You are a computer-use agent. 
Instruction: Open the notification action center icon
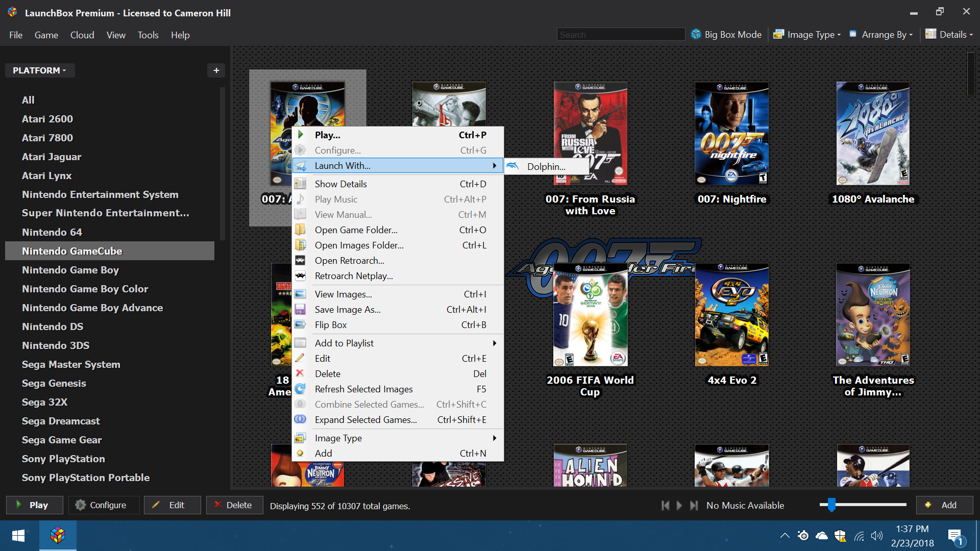point(955,536)
